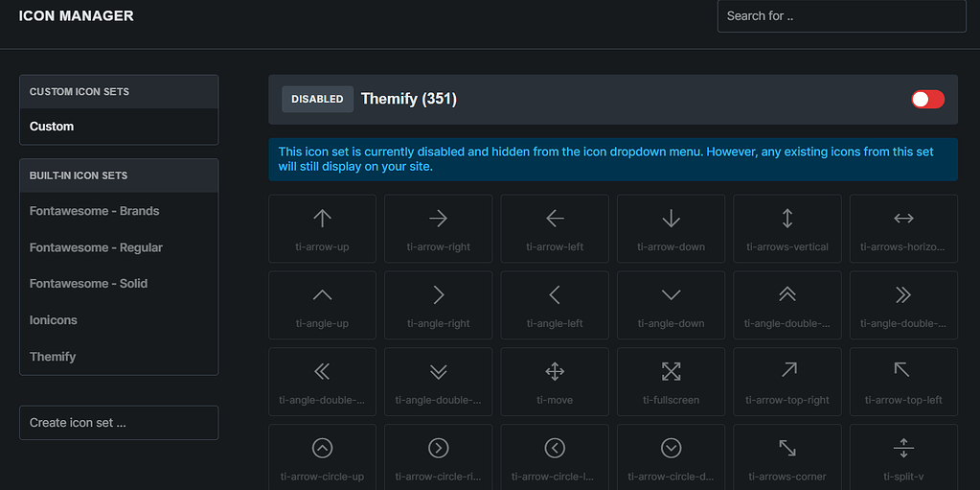
Task: Click the Create icon set field
Action: click(x=119, y=423)
